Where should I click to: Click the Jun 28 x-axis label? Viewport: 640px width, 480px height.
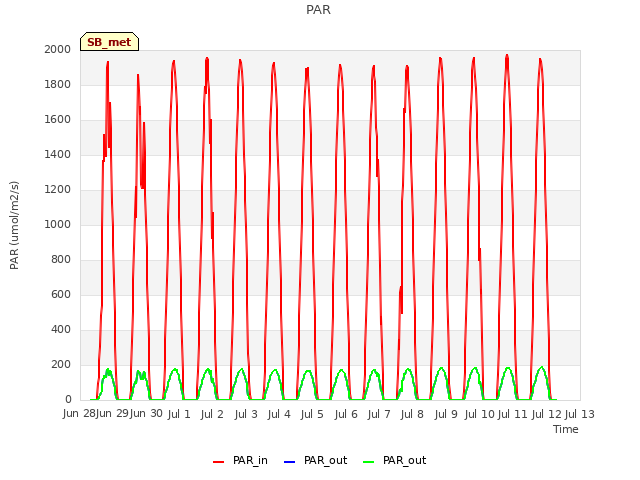pos(79,414)
